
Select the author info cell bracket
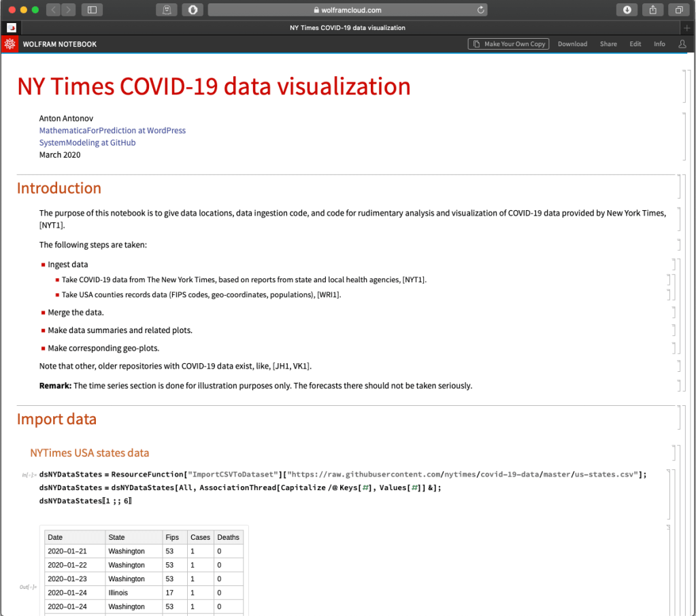(685, 137)
